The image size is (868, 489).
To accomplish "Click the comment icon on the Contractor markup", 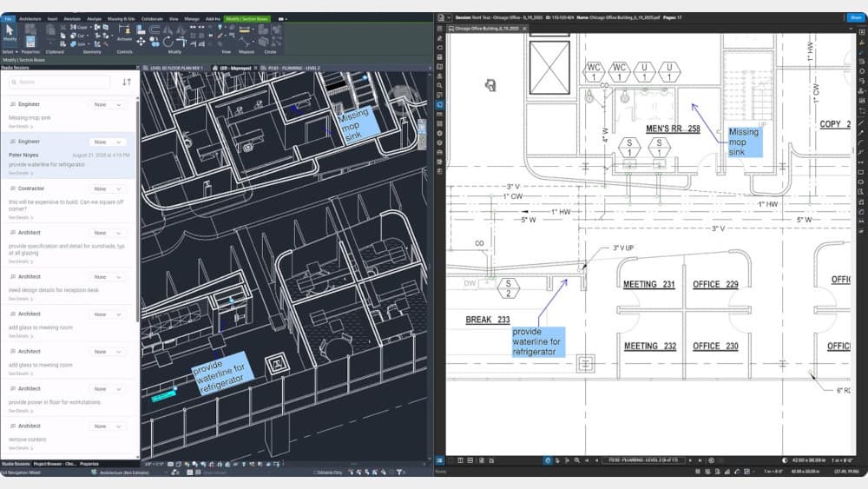I will [x=13, y=188].
